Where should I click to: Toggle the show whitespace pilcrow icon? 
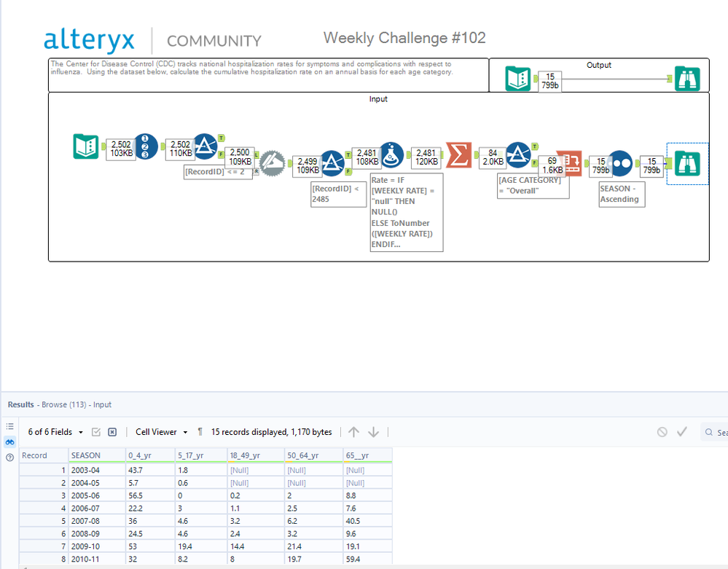click(x=200, y=432)
